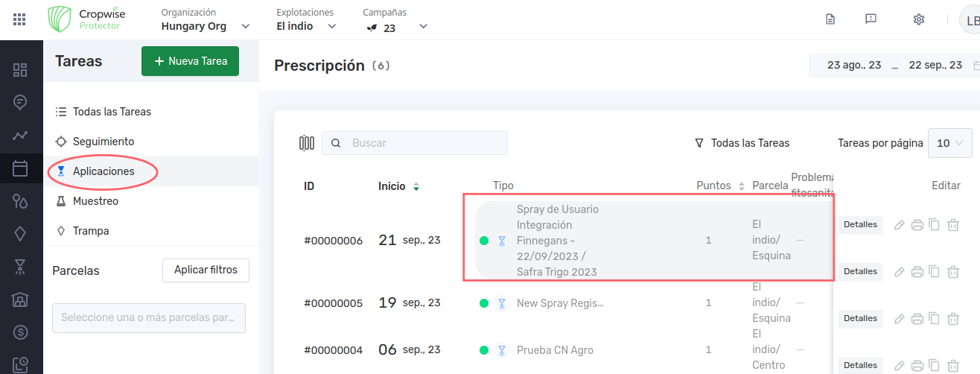Image resolution: width=980 pixels, height=374 pixels.
Task: Sort table by Puntos column arrows
Action: [741, 186]
